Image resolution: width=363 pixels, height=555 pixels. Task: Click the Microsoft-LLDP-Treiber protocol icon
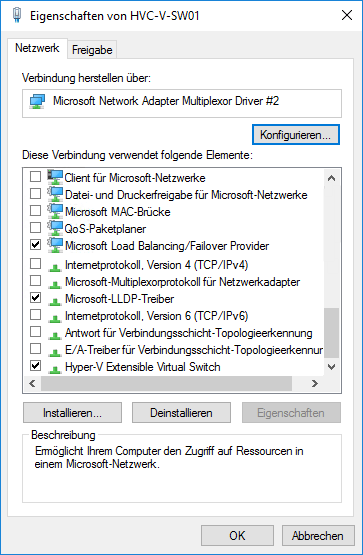click(55, 301)
